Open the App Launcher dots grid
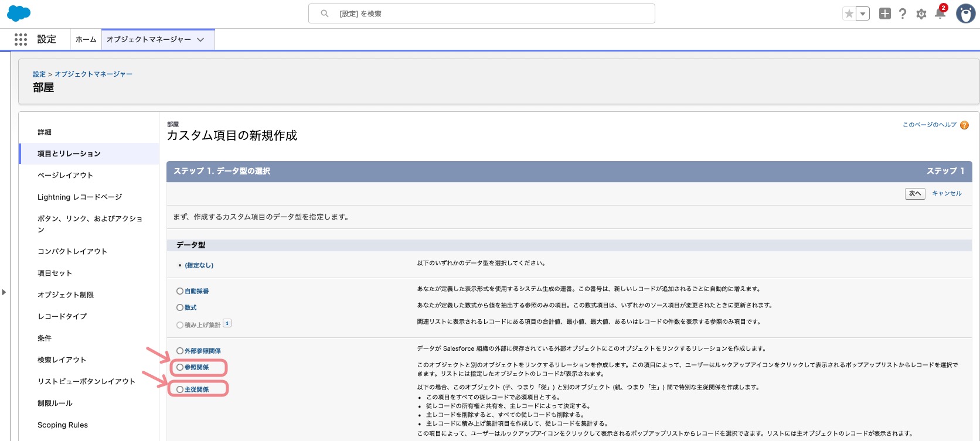 point(21,39)
